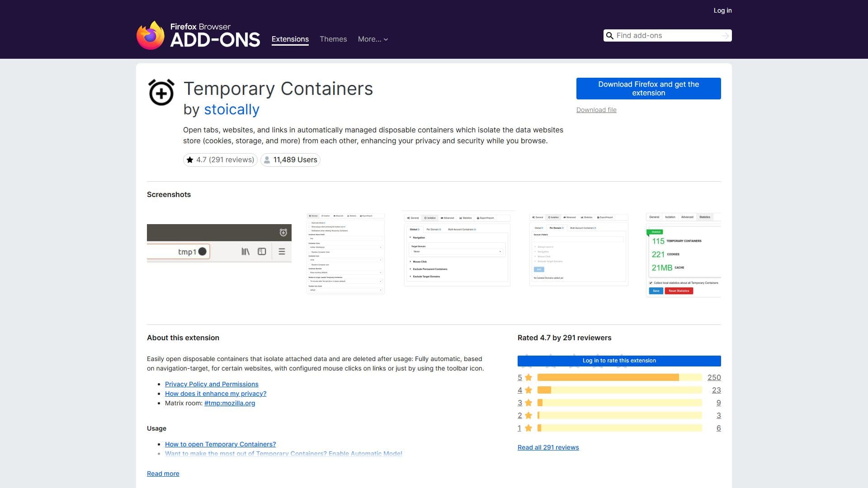This screenshot has width=868, height=488.
Task: Switch to the Extensions section
Action: point(290,39)
